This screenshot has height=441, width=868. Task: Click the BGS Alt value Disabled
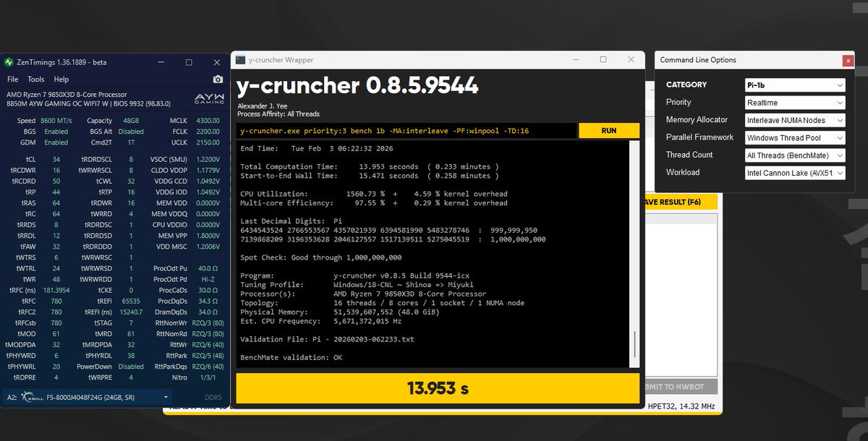[x=131, y=132]
